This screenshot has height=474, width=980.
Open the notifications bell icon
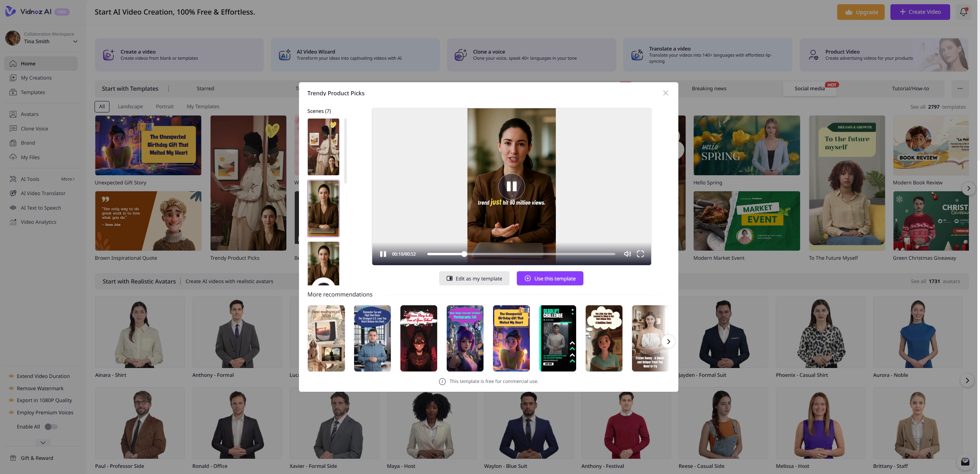click(x=964, y=12)
